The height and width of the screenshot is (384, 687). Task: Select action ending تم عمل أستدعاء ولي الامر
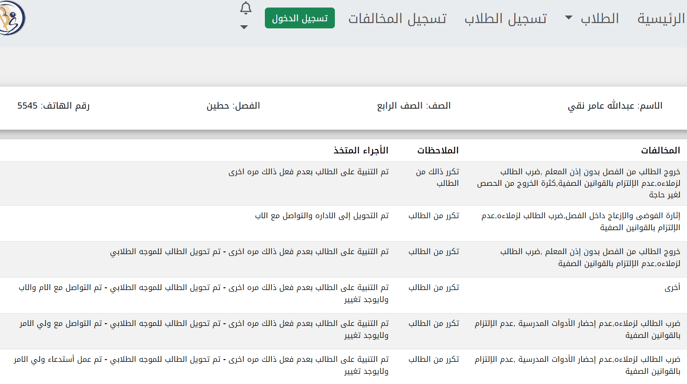click(x=201, y=365)
